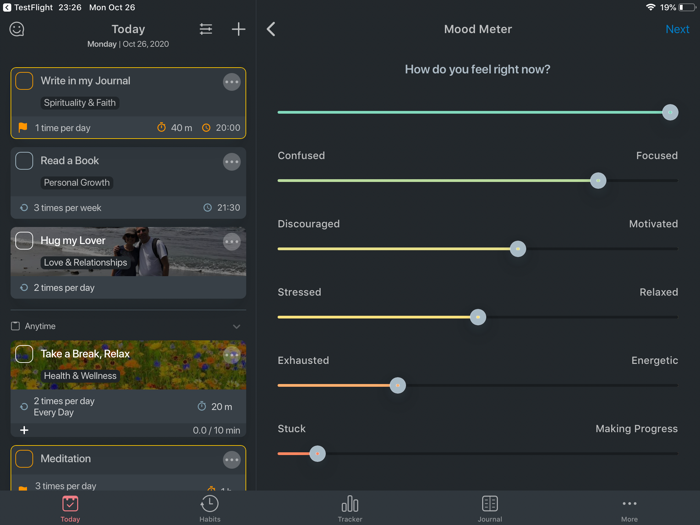
Task: Open options for Write in my Journal
Action: [x=232, y=82]
